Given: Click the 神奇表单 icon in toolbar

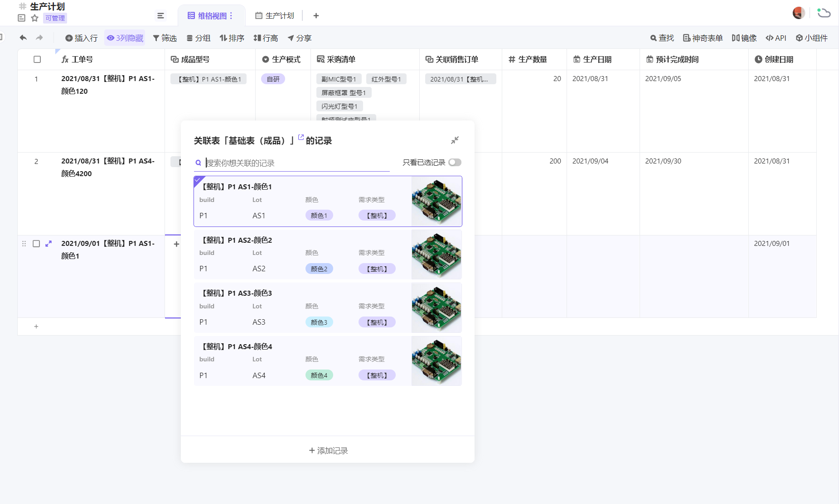Looking at the screenshot, I should [x=702, y=38].
